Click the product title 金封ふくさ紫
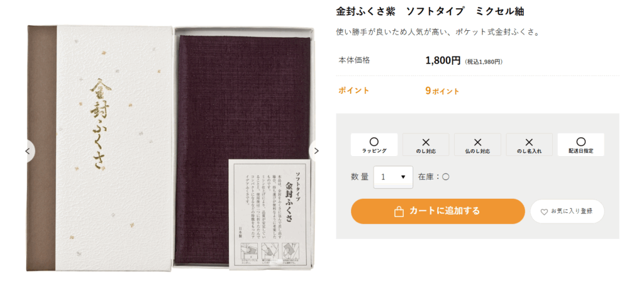 click(x=365, y=11)
